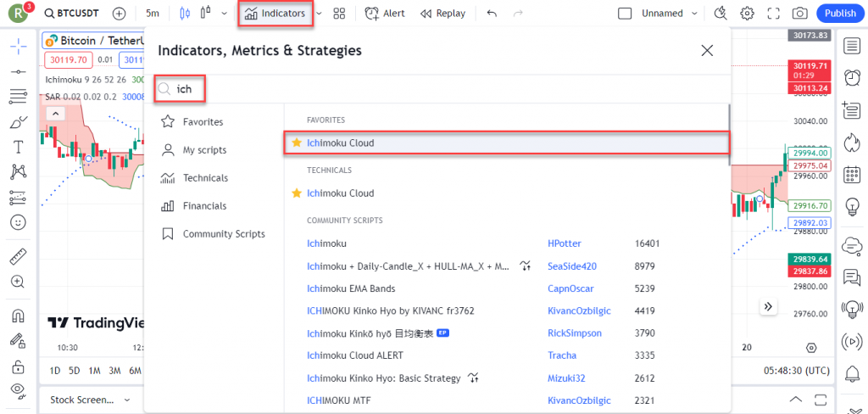Select the trend line drawing tool
The width and height of the screenshot is (868, 414).
coord(19,72)
